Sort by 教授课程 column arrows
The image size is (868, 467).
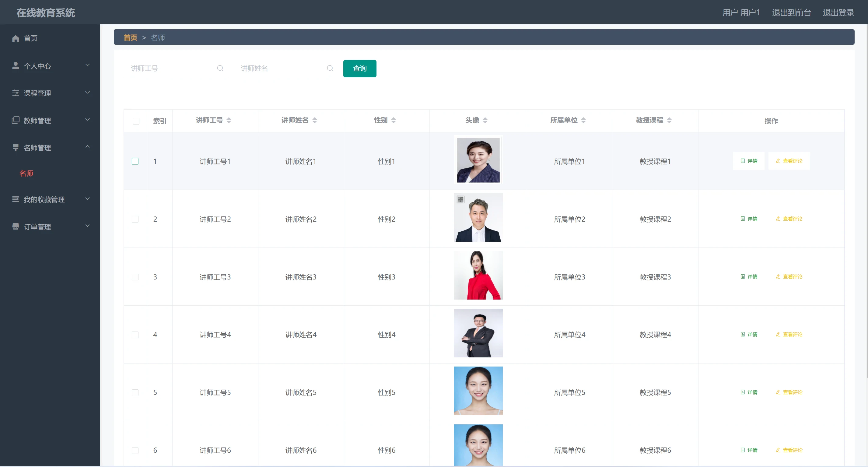[x=669, y=120]
